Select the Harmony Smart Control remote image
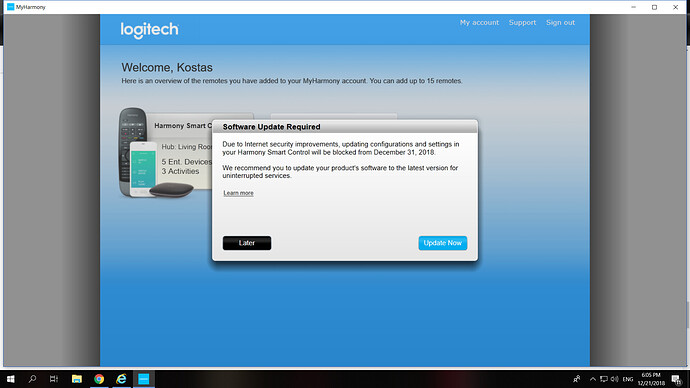Image resolution: width=690 pixels, height=388 pixels. pyautogui.click(x=155, y=152)
